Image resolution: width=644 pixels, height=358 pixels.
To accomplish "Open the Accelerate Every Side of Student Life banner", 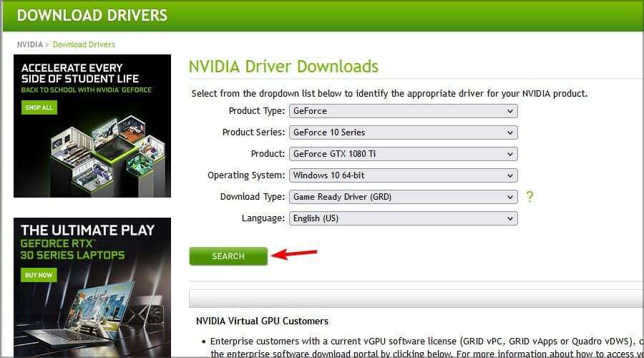I will 92,126.
